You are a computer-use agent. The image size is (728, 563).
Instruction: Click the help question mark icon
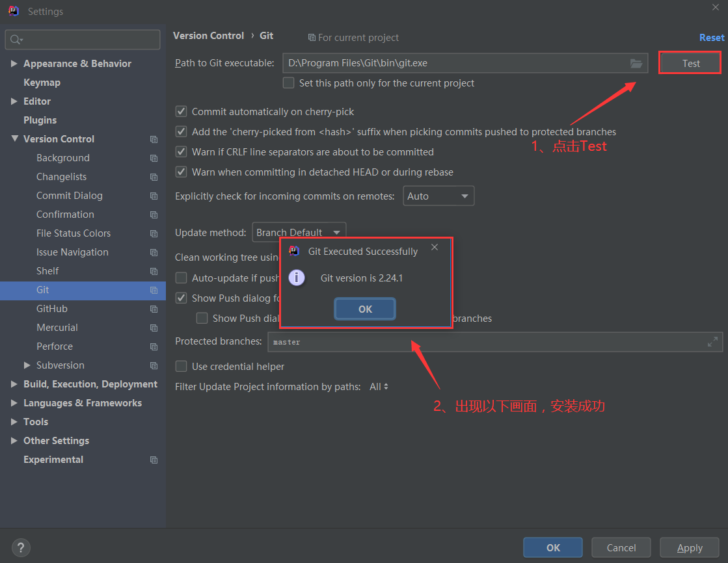[x=21, y=547]
